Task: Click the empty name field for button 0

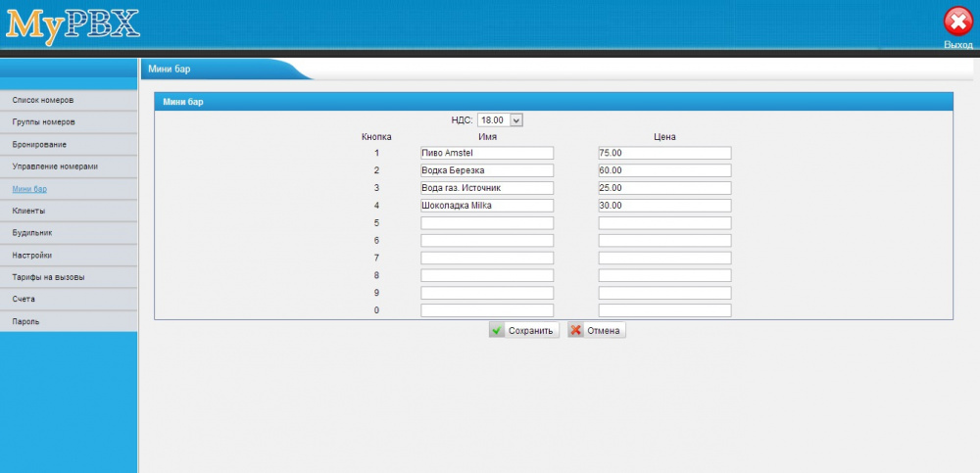Action: [487, 310]
